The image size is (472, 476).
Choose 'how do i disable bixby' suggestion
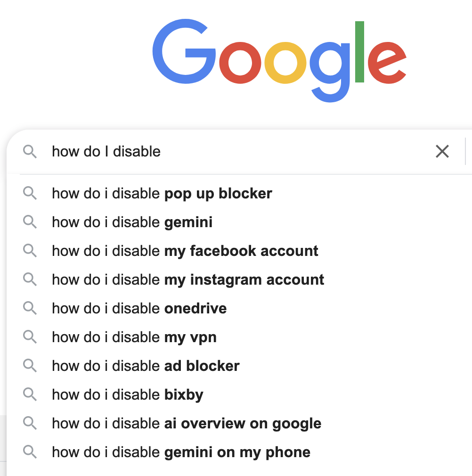(239, 394)
